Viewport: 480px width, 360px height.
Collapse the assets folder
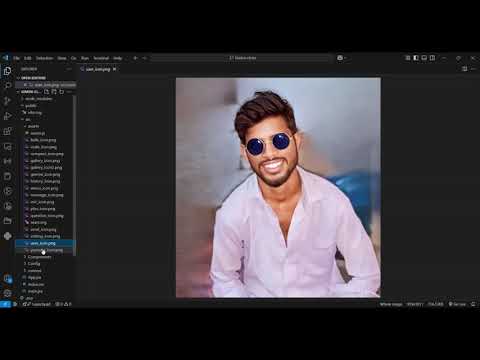click(x=45, y=126)
